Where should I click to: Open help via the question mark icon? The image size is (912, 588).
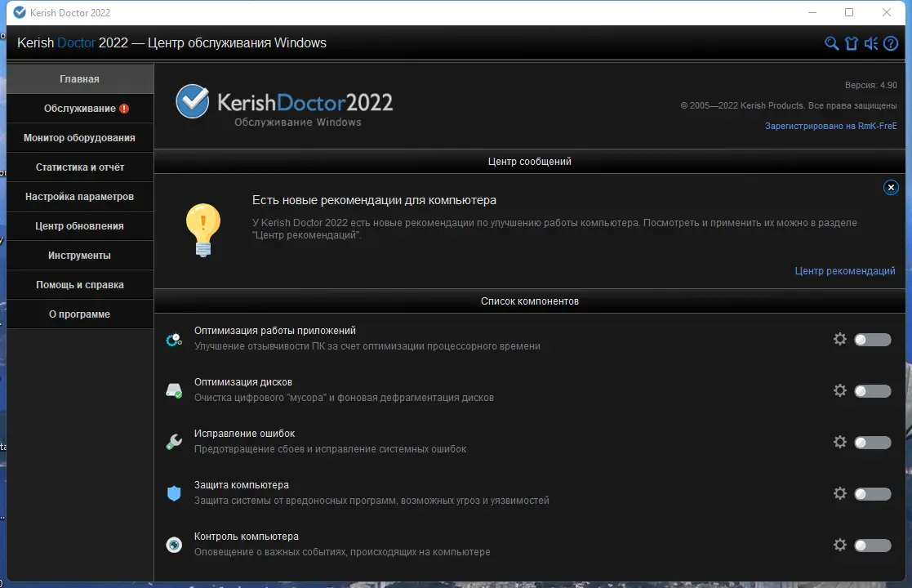(x=891, y=43)
